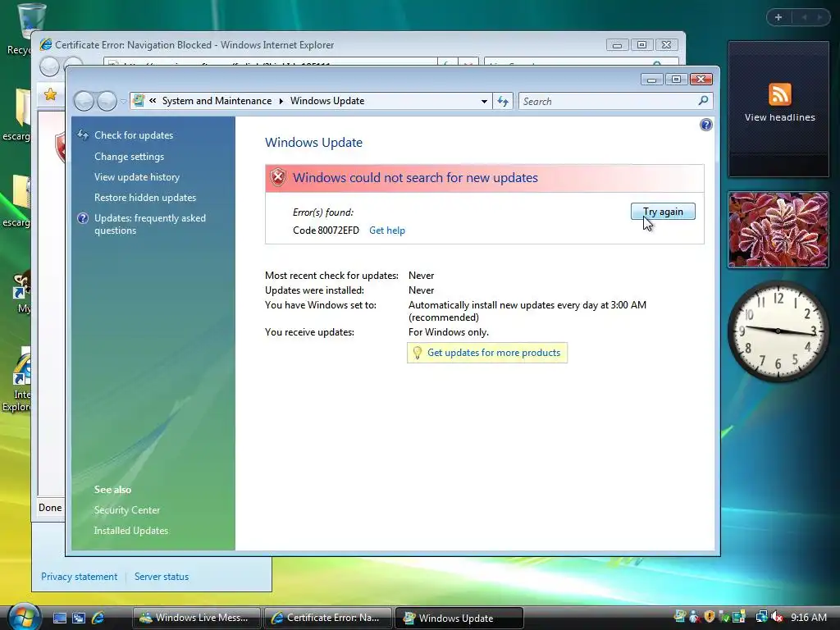Refresh the Windows Update address bar
Image resolution: width=840 pixels, height=630 pixels.
click(503, 101)
